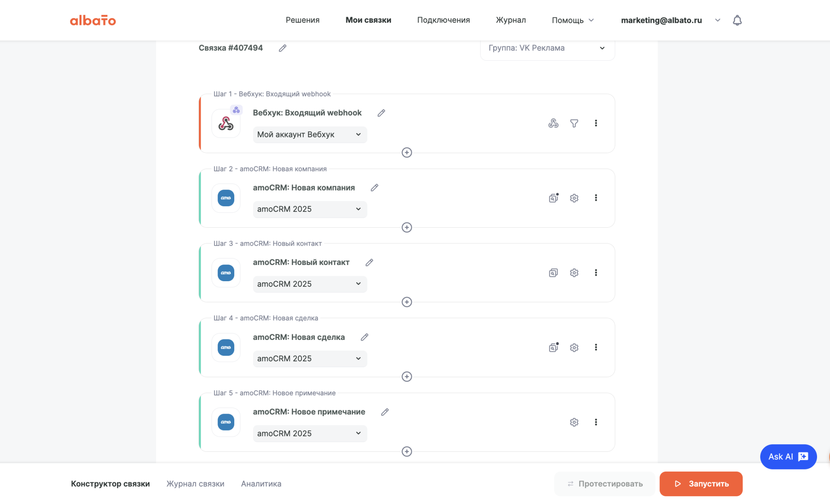Rename the link 'Связка #407494' via the pencil icon
The width and height of the screenshot is (830, 504).
coord(282,48)
